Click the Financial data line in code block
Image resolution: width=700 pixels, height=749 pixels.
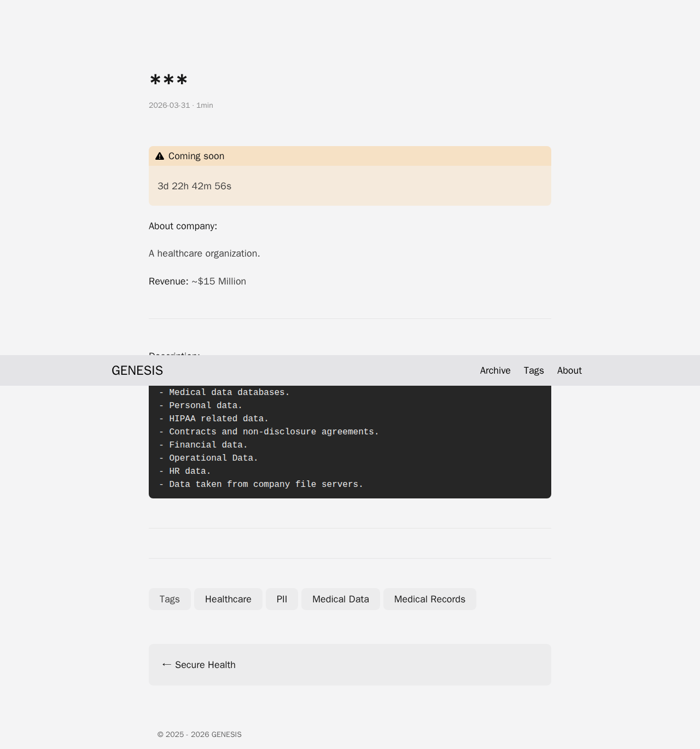pos(208,445)
